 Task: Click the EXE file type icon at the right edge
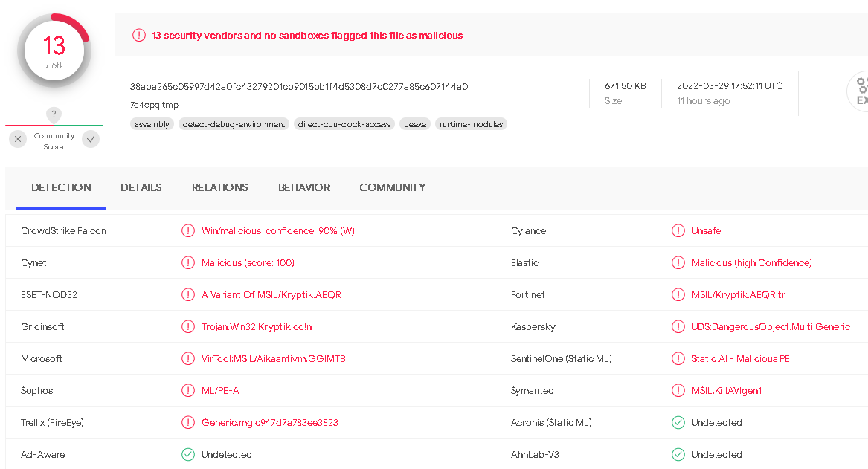point(858,91)
